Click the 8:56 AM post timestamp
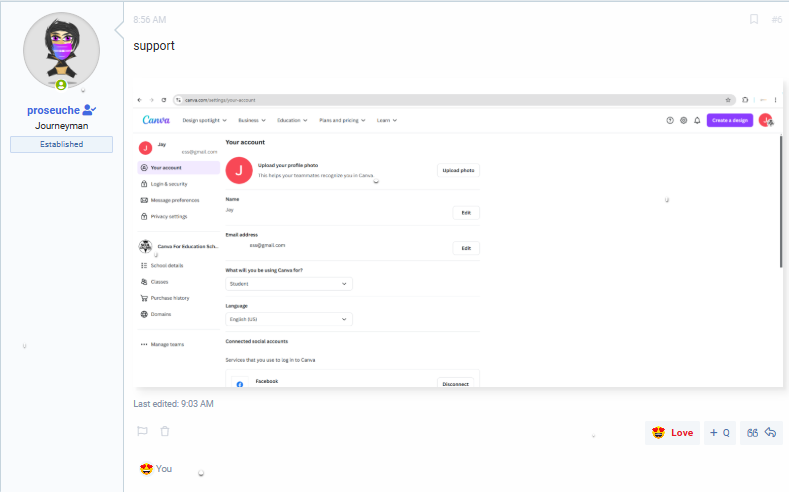 tap(149, 20)
